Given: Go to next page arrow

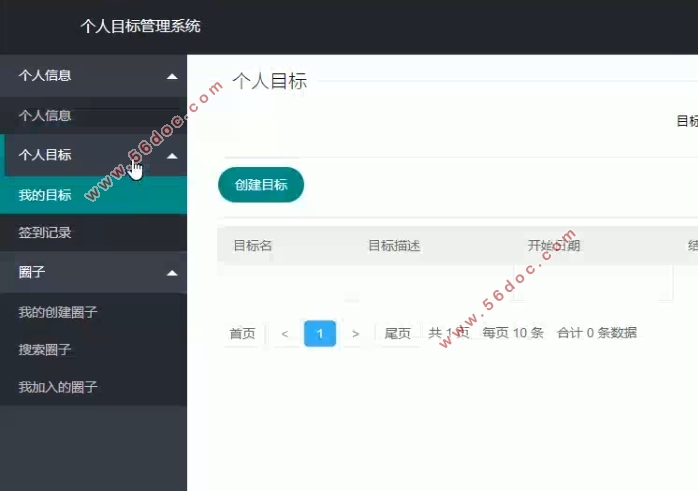Looking at the screenshot, I should [355, 333].
